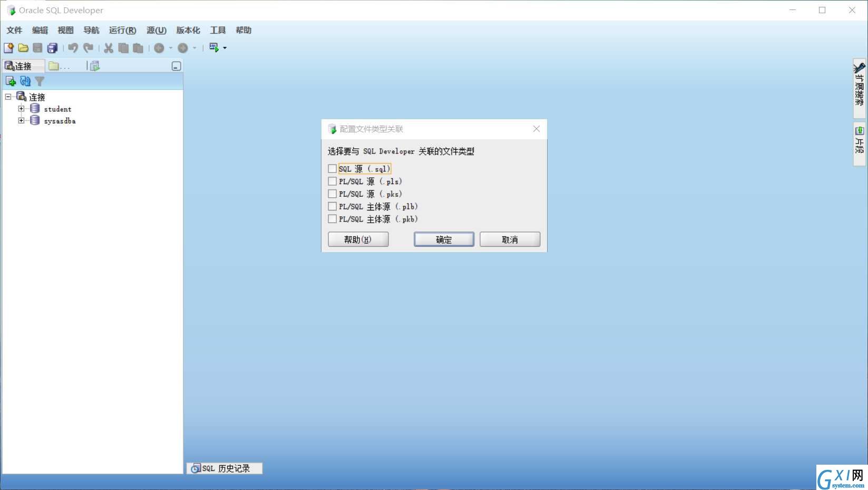Check the PL/SQL 主体源 (.pkb) checkbox
Viewport: 868px width, 490px height.
tap(332, 219)
